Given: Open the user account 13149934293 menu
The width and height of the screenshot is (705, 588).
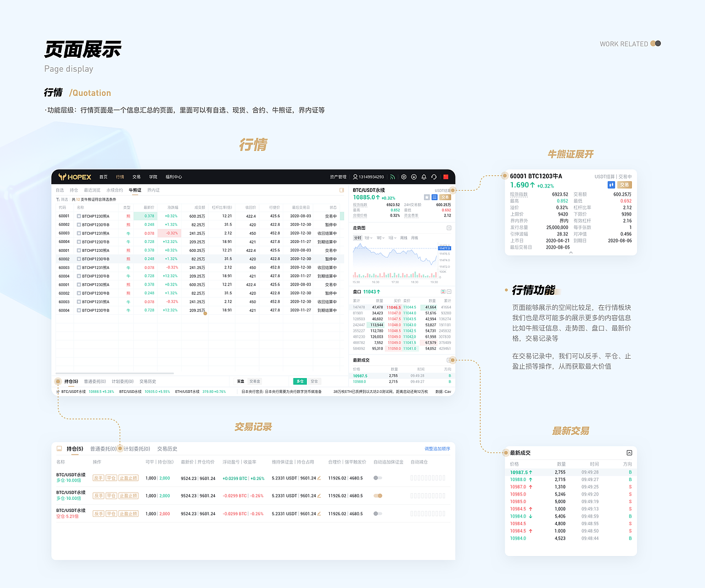Looking at the screenshot, I should pyautogui.click(x=368, y=177).
